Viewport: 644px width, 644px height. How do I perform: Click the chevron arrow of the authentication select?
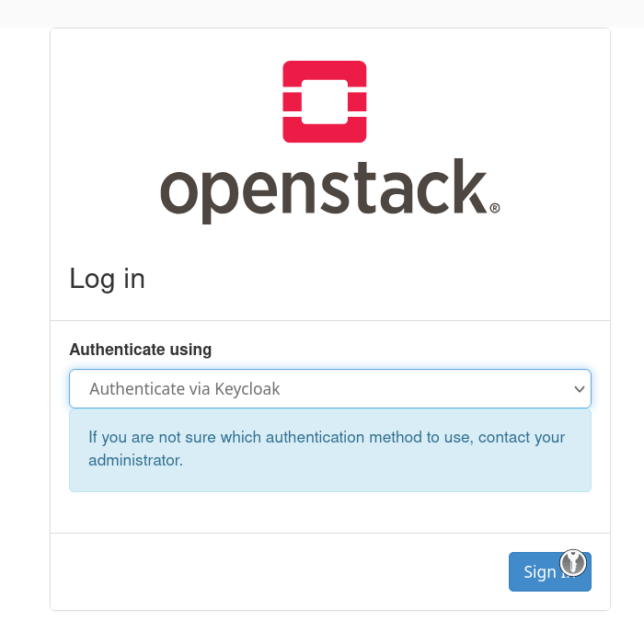coord(580,389)
